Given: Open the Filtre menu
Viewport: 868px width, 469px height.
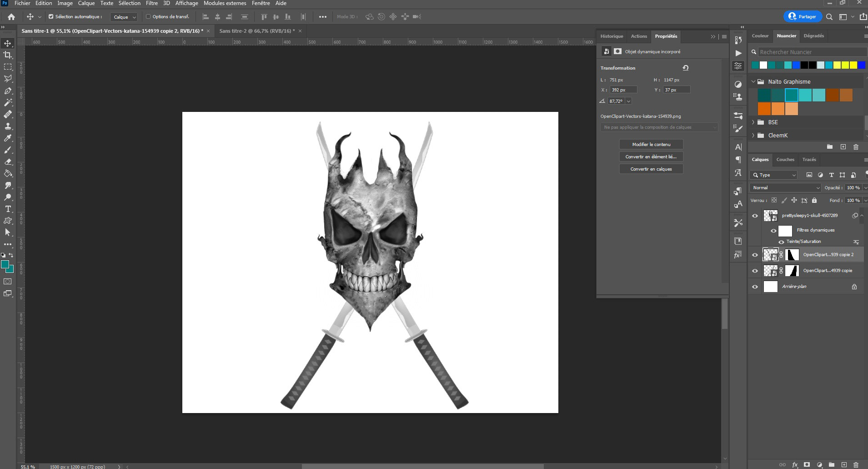Looking at the screenshot, I should tap(152, 3).
